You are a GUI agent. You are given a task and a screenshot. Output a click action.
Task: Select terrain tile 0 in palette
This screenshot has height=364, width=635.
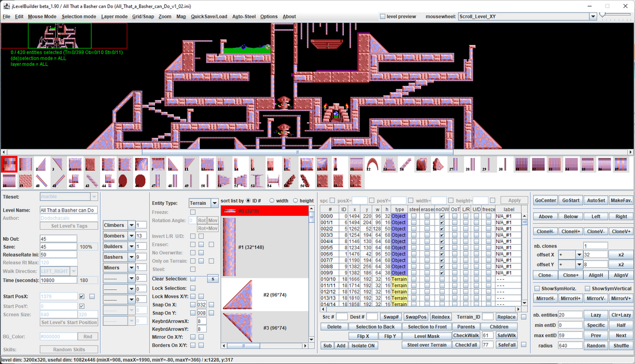pos(9,164)
